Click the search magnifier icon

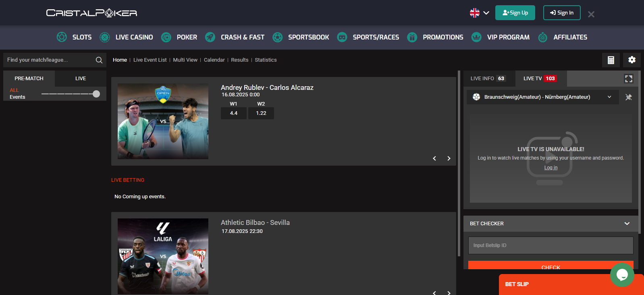pos(99,60)
